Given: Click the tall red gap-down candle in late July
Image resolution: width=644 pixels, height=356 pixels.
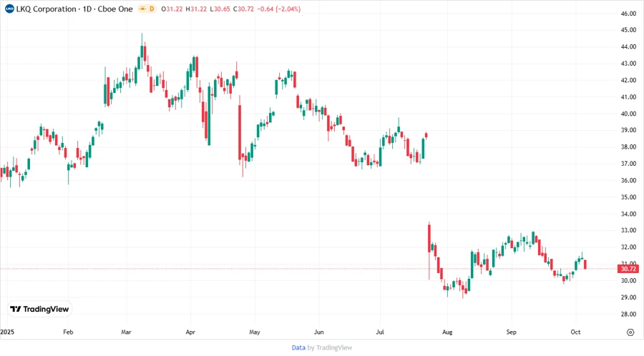Looking at the screenshot, I should click(x=429, y=238).
